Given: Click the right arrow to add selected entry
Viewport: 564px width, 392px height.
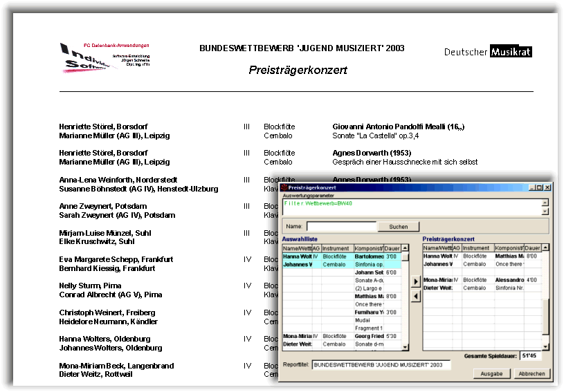Looking at the screenshot, I should (416, 281).
